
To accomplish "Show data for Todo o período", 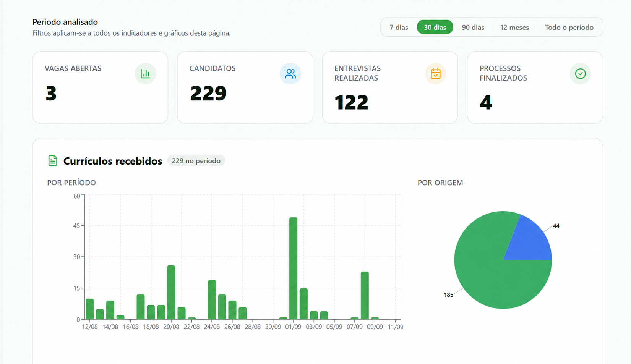I will point(569,27).
